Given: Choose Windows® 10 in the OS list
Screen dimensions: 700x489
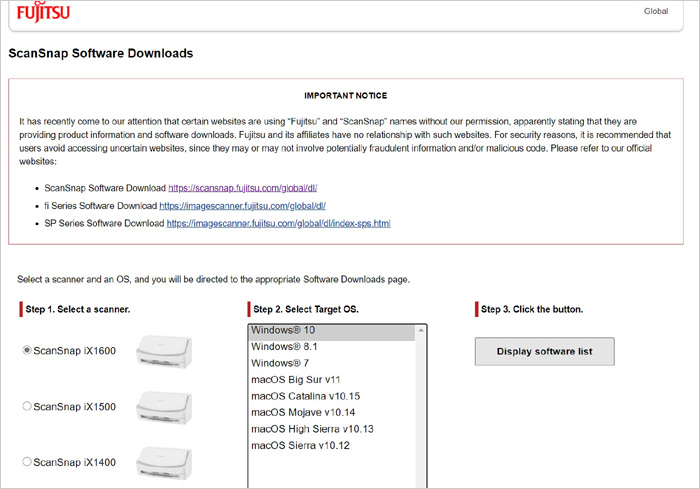Looking at the screenshot, I should pyautogui.click(x=332, y=330).
